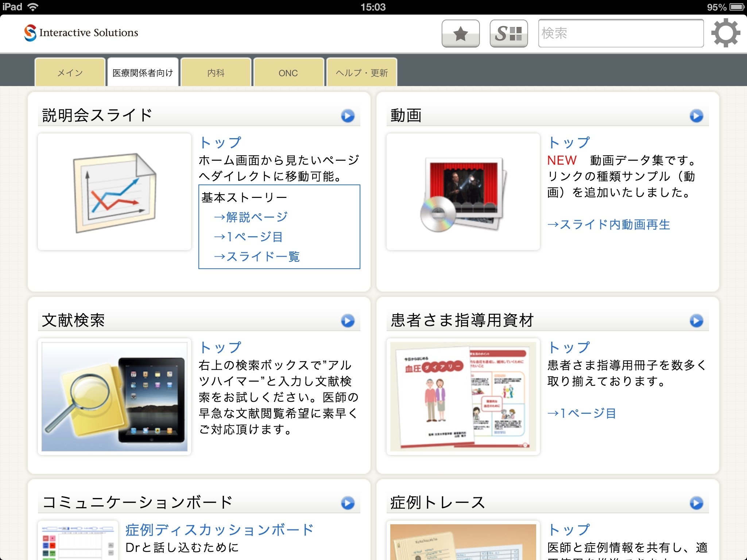Open the favorites star button
This screenshot has height=560, width=747.
click(x=461, y=34)
